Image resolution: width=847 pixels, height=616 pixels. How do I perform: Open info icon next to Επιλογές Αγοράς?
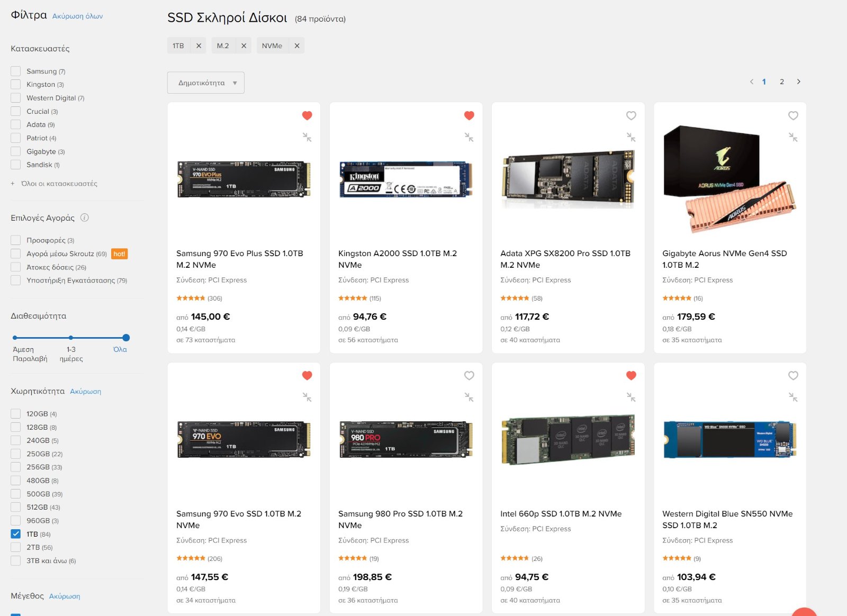(x=85, y=218)
